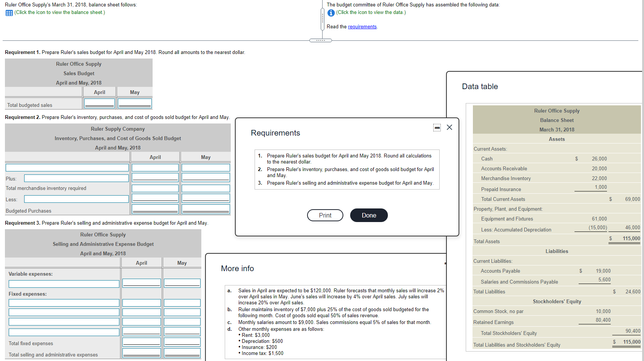The height and width of the screenshot is (361, 644).
Task: Click Merchandise Inventory value 22,000
Action: coord(599,179)
